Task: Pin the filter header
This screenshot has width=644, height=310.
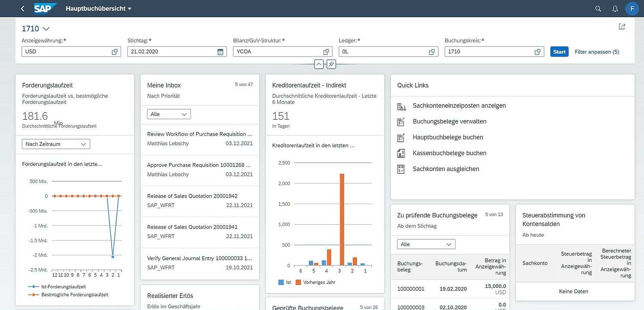Action: (x=331, y=64)
